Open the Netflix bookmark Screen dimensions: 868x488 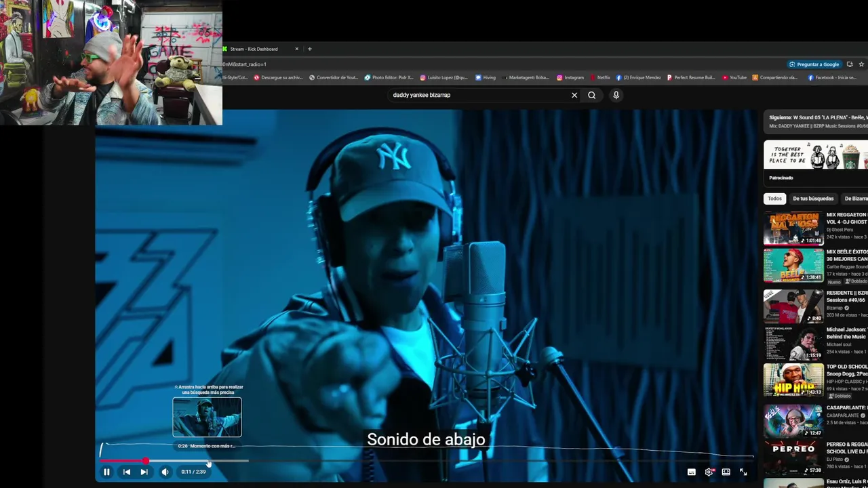600,77
